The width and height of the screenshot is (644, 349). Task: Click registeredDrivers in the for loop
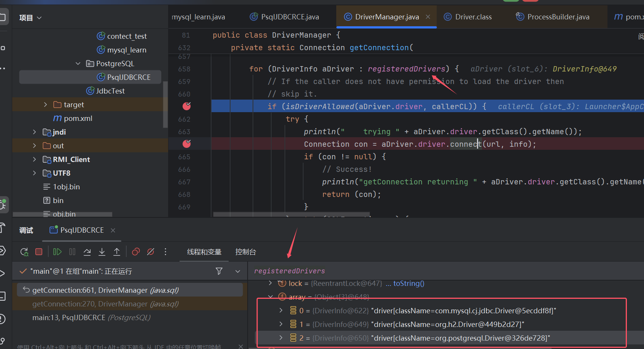(x=406, y=69)
